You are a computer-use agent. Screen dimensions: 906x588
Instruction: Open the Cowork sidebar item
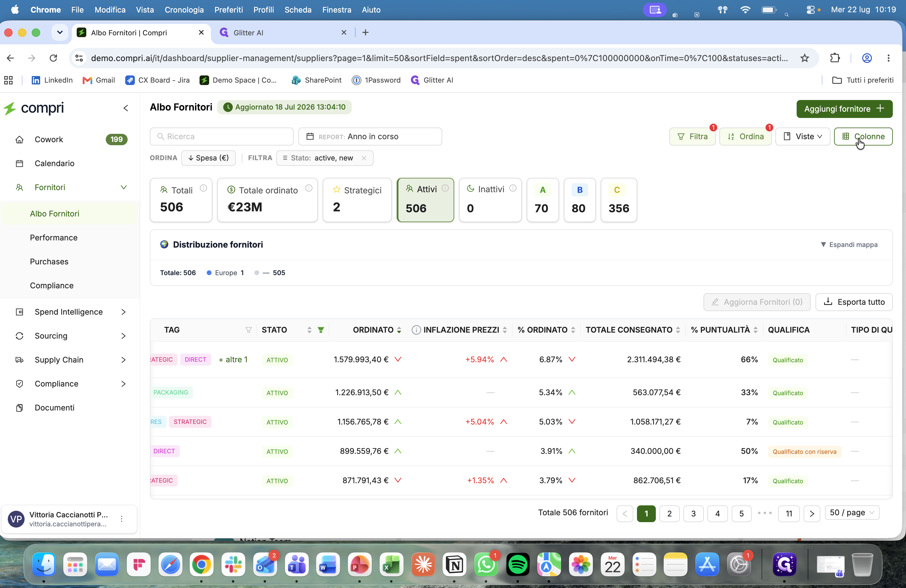click(70, 140)
